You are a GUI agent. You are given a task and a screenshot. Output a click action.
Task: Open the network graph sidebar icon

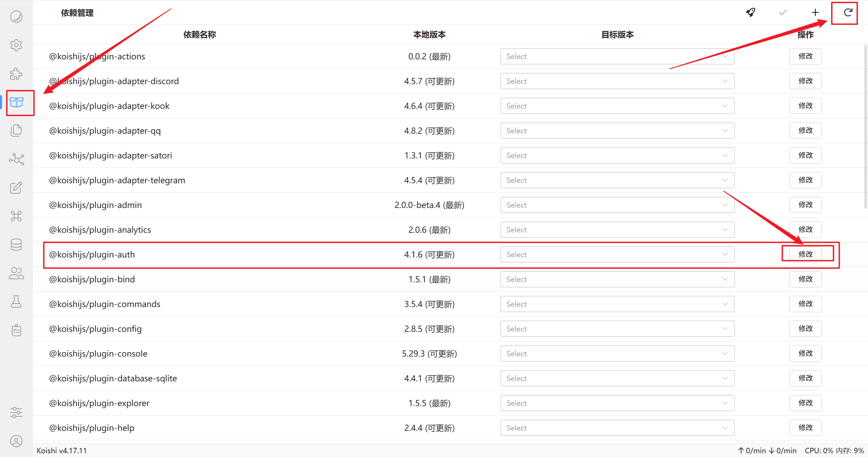[x=16, y=159]
